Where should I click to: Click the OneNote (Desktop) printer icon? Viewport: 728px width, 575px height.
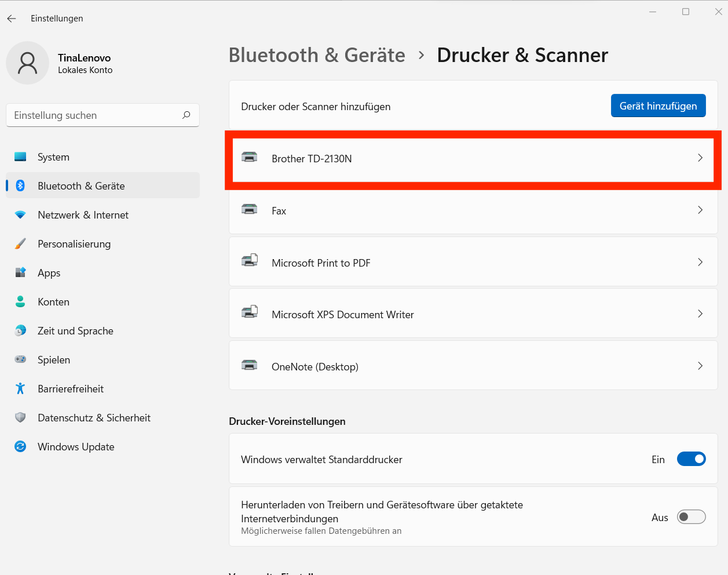click(x=250, y=365)
